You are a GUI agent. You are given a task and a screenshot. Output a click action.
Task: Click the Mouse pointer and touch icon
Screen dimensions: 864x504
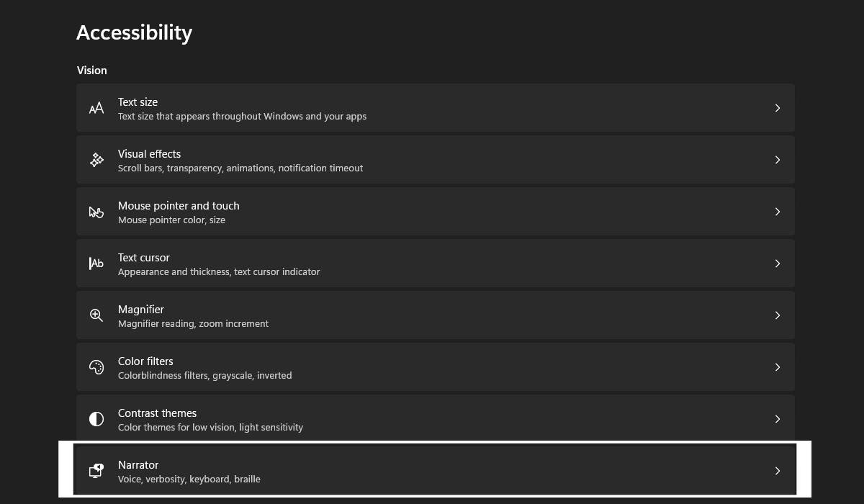pyautogui.click(x=96, y=212)
